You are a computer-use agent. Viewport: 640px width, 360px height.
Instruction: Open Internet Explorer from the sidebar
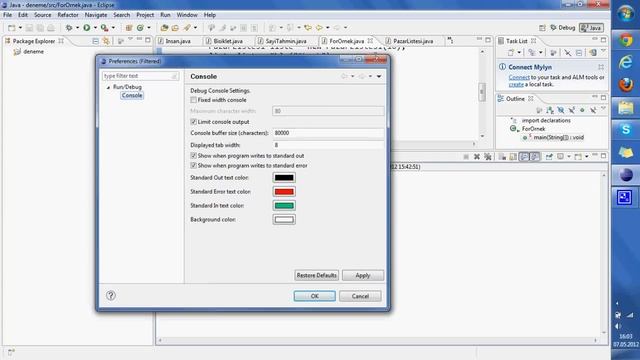pos(625,62)
